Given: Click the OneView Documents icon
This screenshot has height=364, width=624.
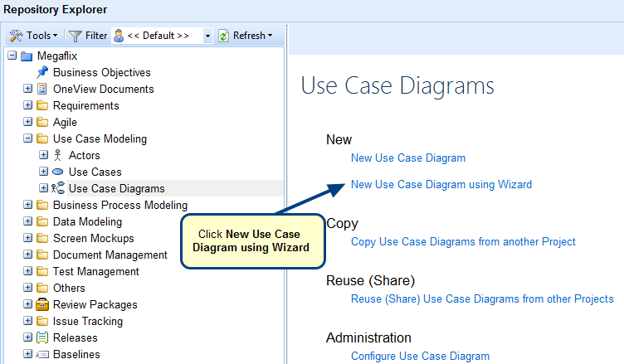Looking at the screenshot, I should coord(42,89).
